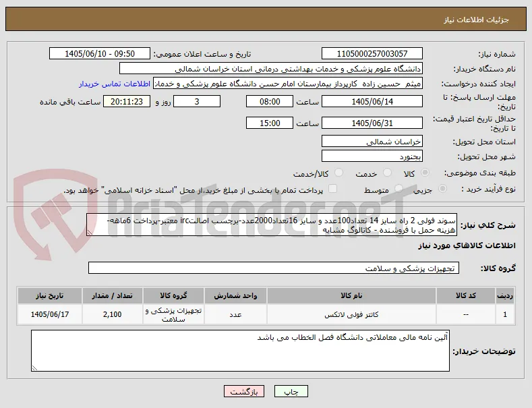Click the شماره نیاز field 1105000257003057
The height and width of the screenshot is (408, 532).
372,54
